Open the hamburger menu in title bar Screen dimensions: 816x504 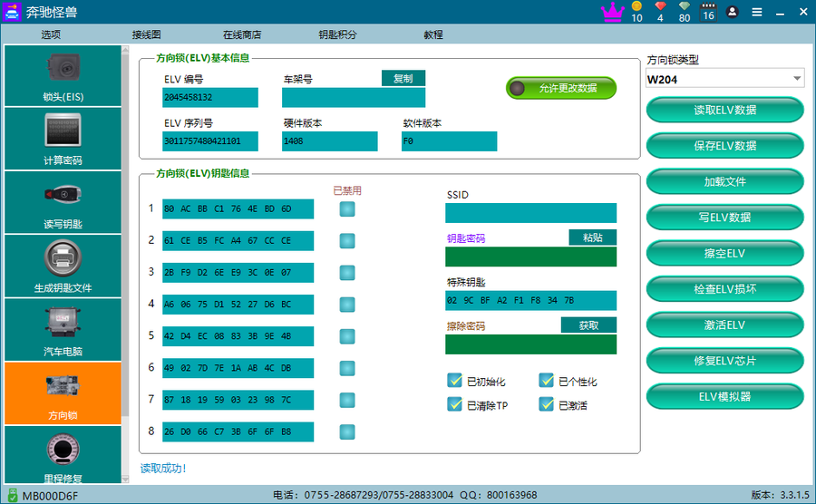point(756,12)
